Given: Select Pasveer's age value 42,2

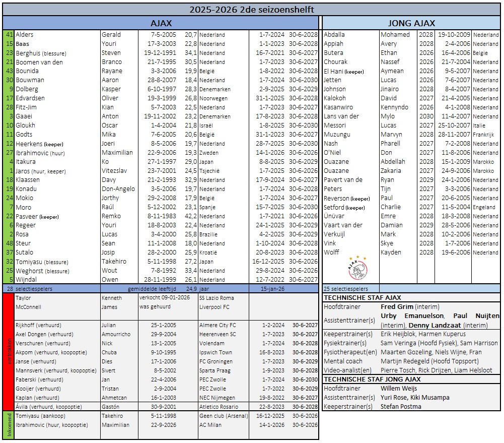Looking at the screenshot, I should click(190, 216).
